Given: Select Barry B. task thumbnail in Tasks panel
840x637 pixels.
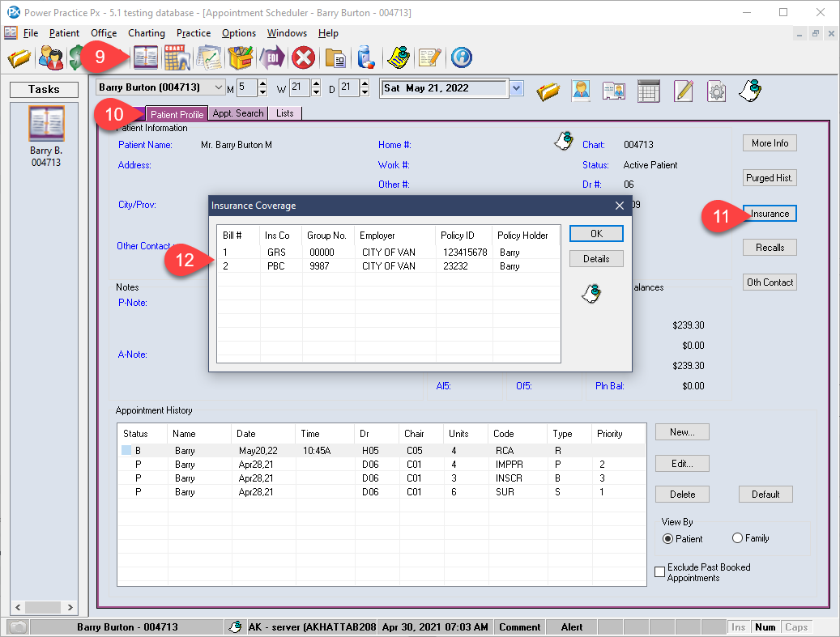Looking at the screenshot, I should (46, 124).
